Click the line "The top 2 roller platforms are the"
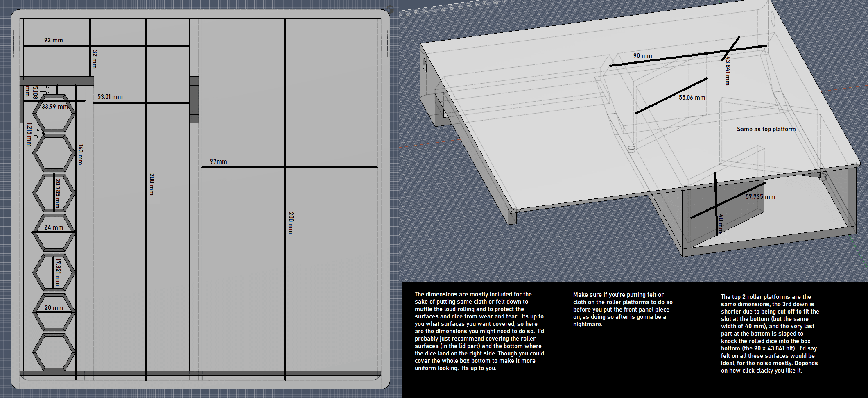This screenshot has height=398, width=868. click(766, 297)
